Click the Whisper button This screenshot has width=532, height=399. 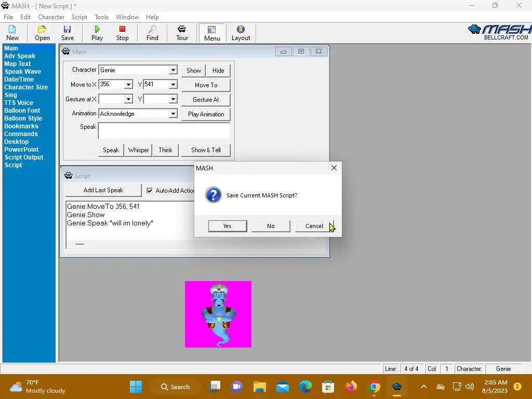(138, 150)
